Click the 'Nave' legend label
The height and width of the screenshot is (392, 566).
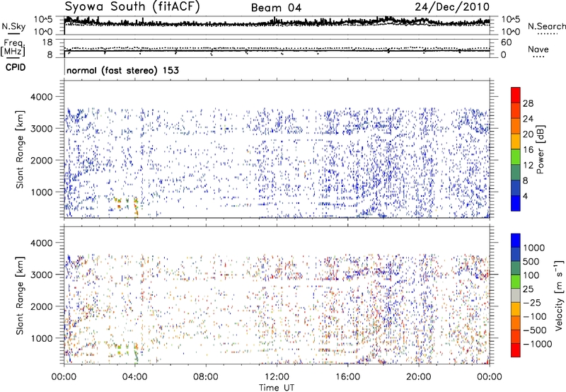click(538, 50)
